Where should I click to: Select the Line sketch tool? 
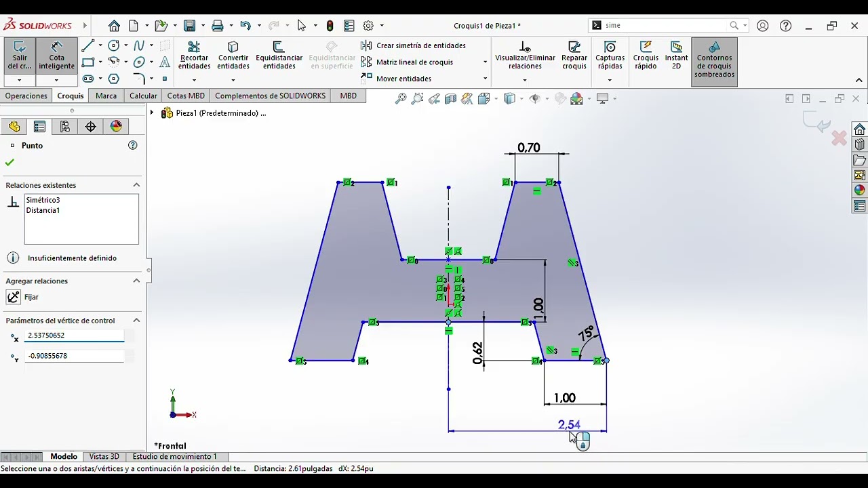[88, 46]
